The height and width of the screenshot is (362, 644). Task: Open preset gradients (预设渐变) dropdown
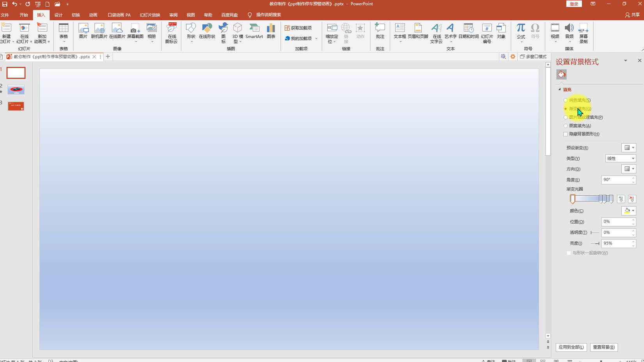(x=628, y=148)
